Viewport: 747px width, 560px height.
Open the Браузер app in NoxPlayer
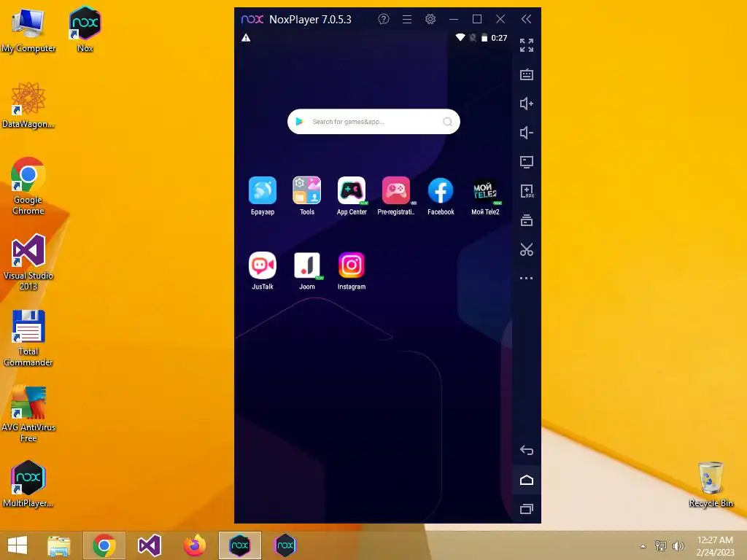(263, 190)
